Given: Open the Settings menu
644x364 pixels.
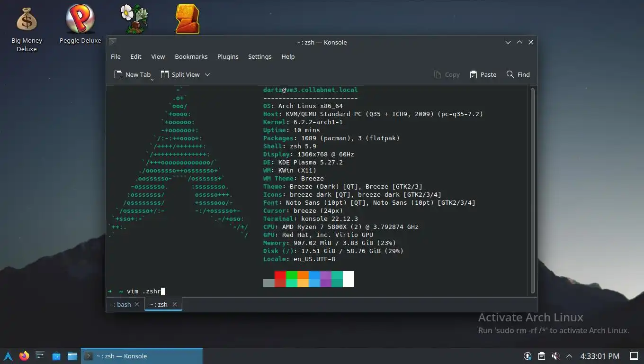Looking at the screenshot, I should (259, 56).
